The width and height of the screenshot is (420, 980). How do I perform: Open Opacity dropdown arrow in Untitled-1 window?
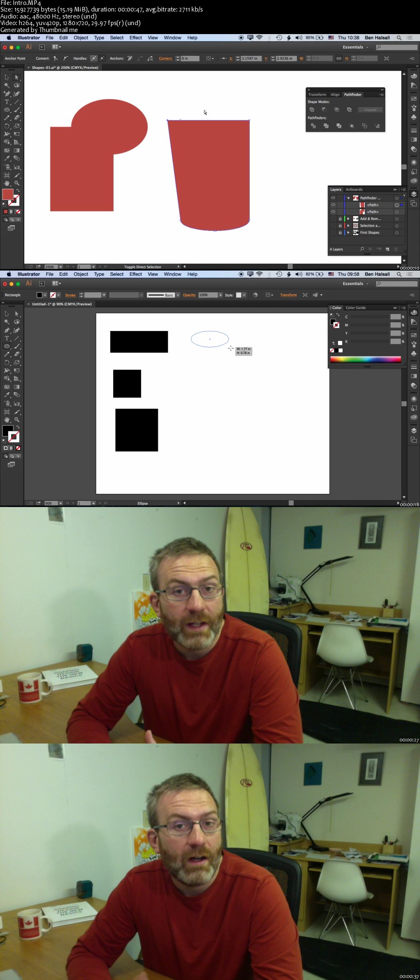pos(221,295)
